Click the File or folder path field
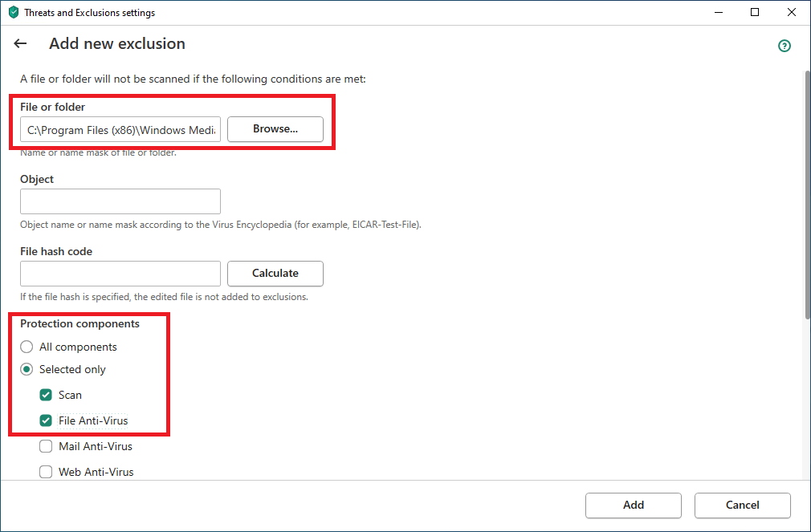Viewport: 811px width, 532px height. (120, 129)
